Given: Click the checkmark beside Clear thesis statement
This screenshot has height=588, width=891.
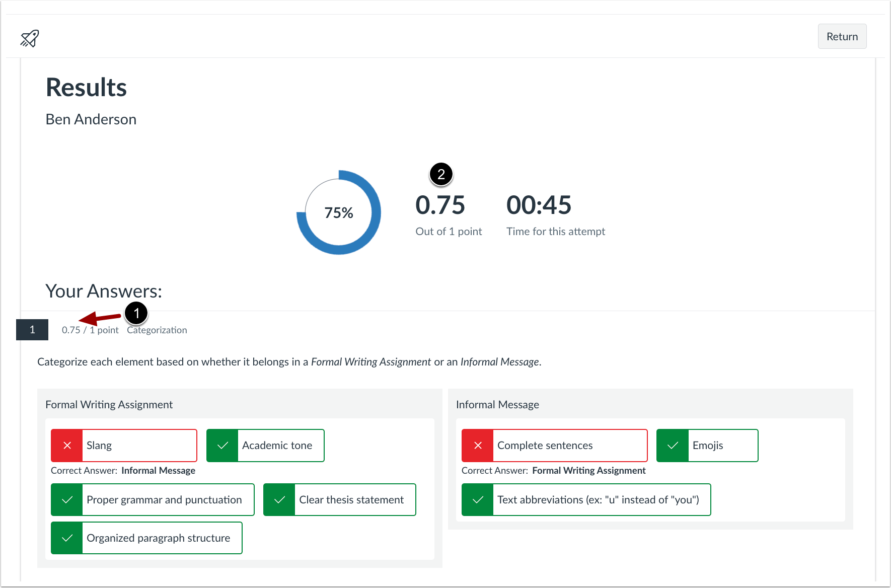Looking at the screenshot, I should click(279, 499).
